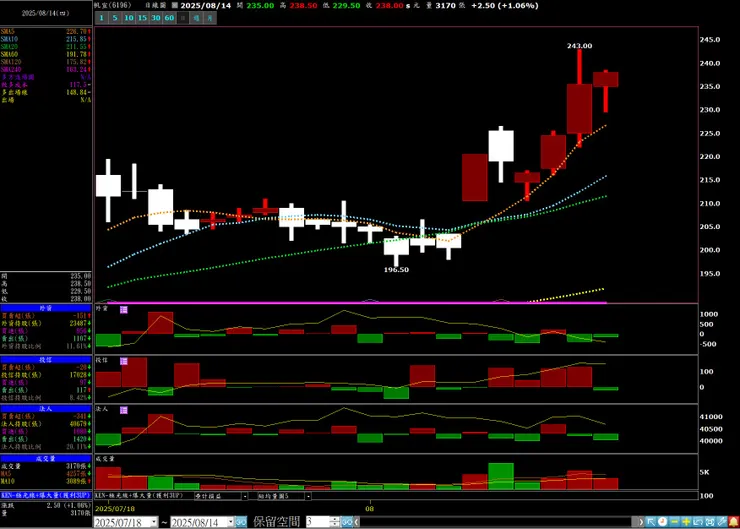
Task: Open the 參計指益 dropdown arrow
Action: pos(244,496)
